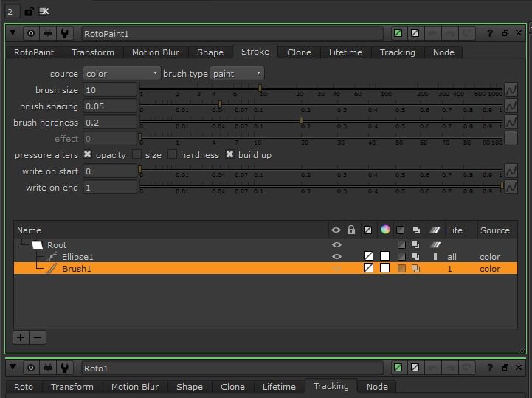Click the clear all panels icon
532x398 pixels.
pyautogui.click(x=44, y=12)
